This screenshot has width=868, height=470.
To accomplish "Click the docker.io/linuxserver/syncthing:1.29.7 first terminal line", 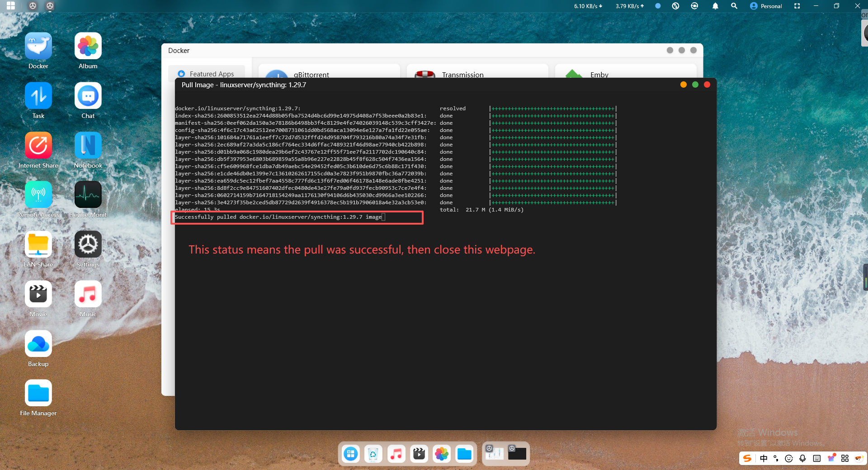I will click(238, 108).
